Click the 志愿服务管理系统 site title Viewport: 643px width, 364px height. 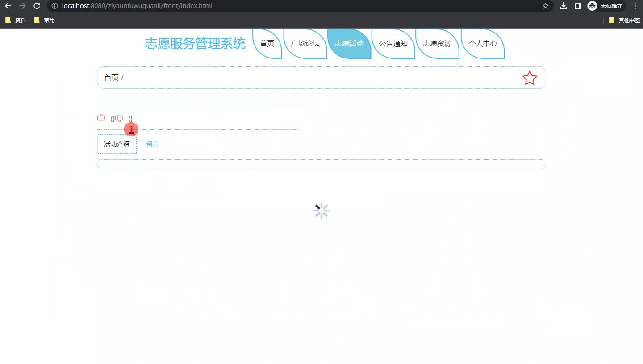coord(195,44)
